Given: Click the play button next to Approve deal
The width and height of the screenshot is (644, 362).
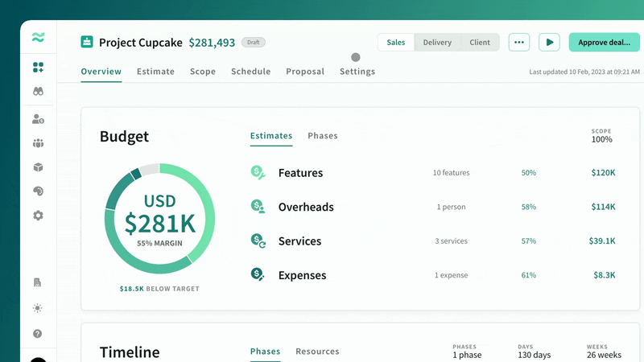Looking at the screenshot, I should point(550,43).
